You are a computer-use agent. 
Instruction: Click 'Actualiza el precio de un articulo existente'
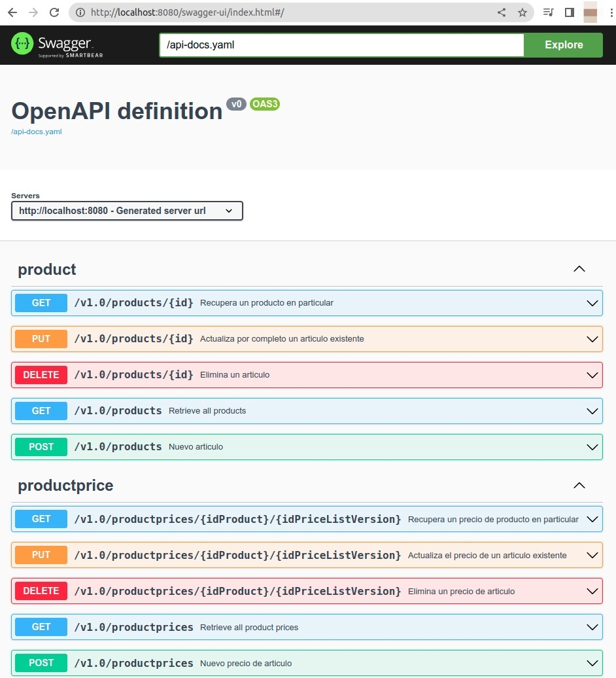point(487,555)
